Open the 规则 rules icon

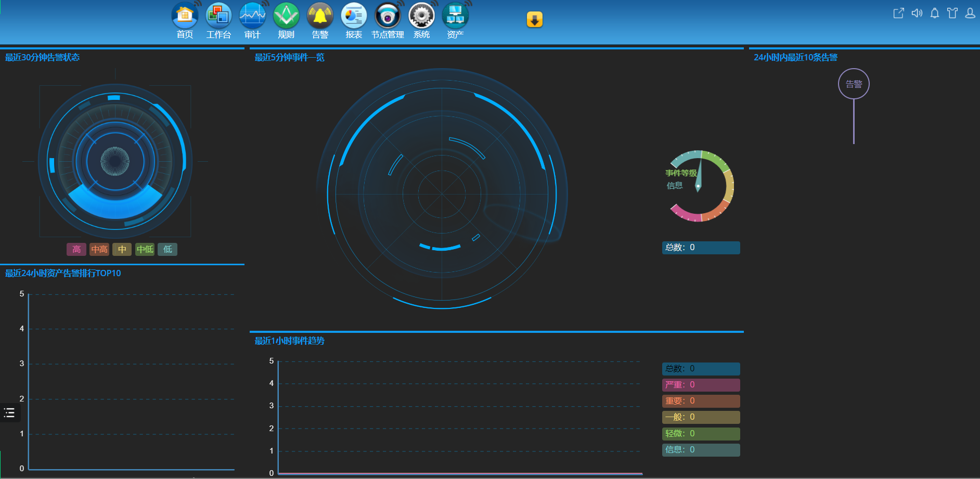coord(286,16)
